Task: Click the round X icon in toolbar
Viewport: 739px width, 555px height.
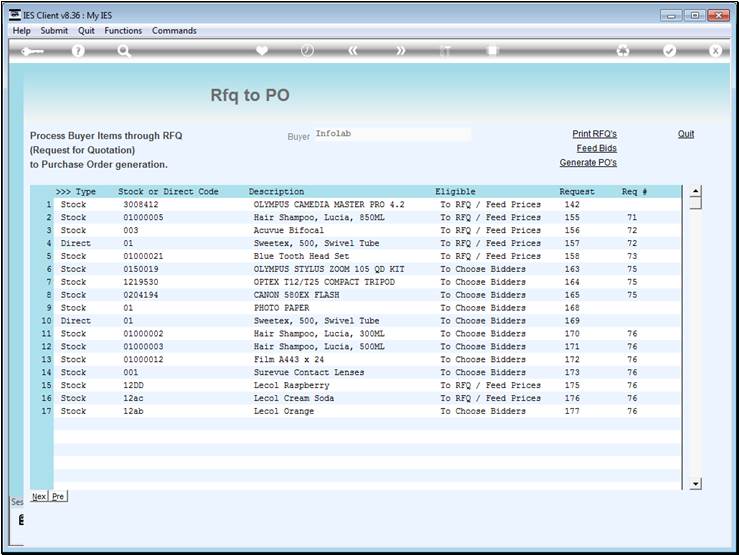Action: click(715, 50)
